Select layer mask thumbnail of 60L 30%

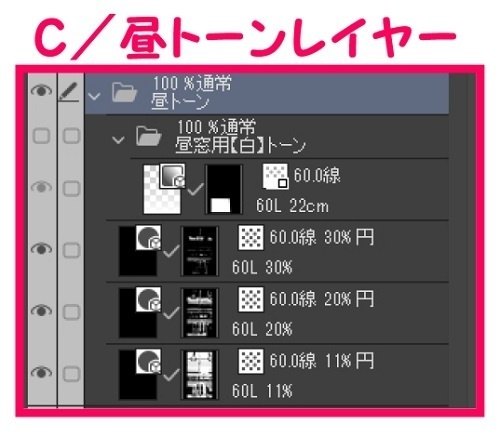200,252
